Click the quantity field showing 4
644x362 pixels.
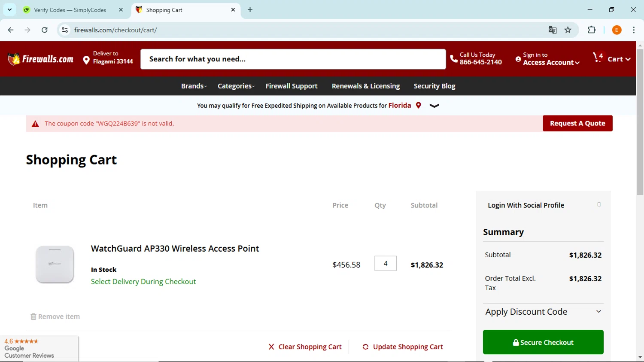[386, 264]
